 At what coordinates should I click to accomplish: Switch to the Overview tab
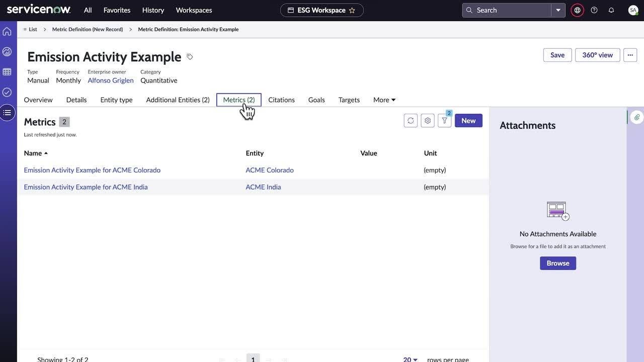tap(38, 100)
